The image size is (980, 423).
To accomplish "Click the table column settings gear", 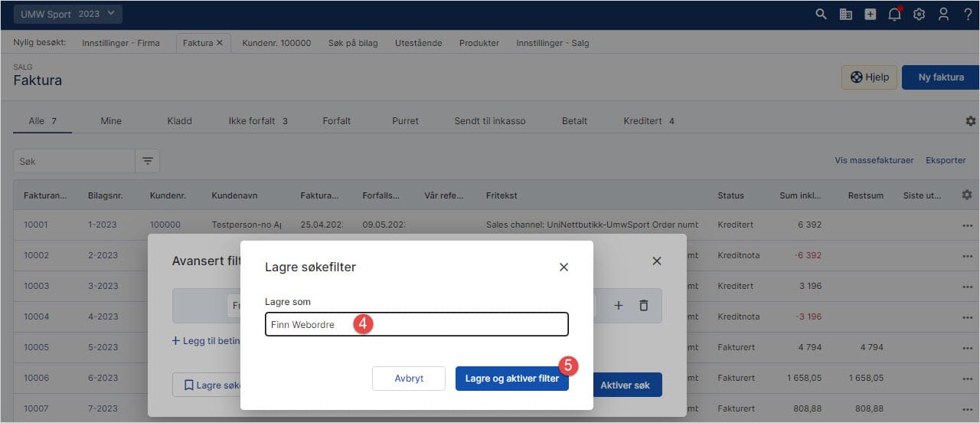I will [967, 195].
